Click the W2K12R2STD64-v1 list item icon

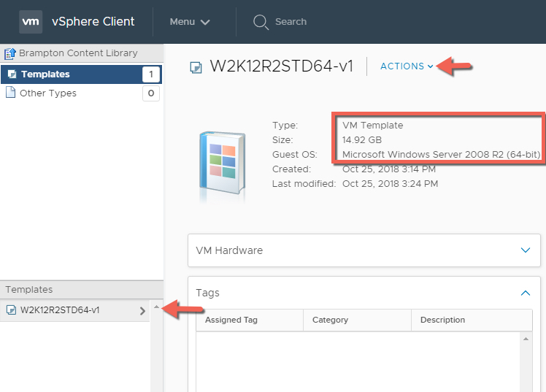(x=11, y=310)
